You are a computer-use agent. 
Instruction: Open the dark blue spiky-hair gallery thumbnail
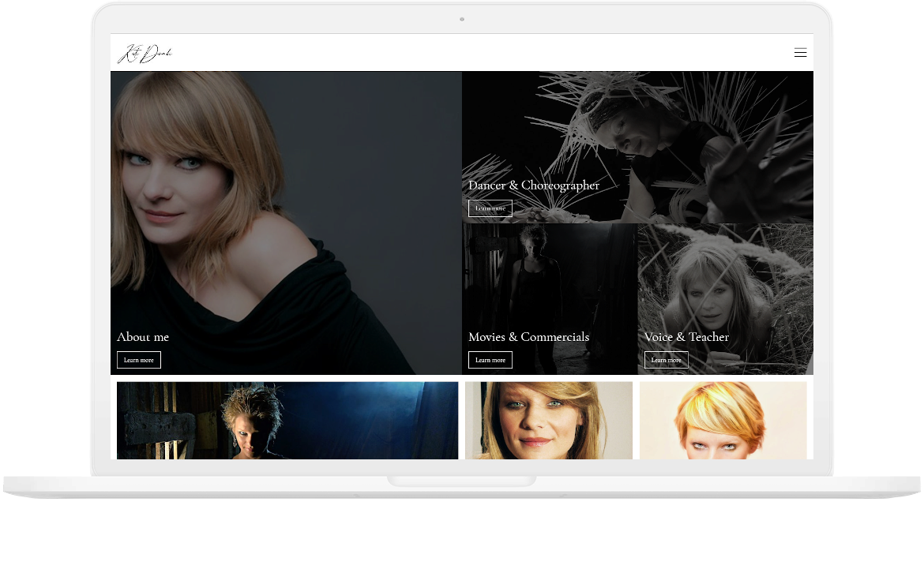(287, 420)
